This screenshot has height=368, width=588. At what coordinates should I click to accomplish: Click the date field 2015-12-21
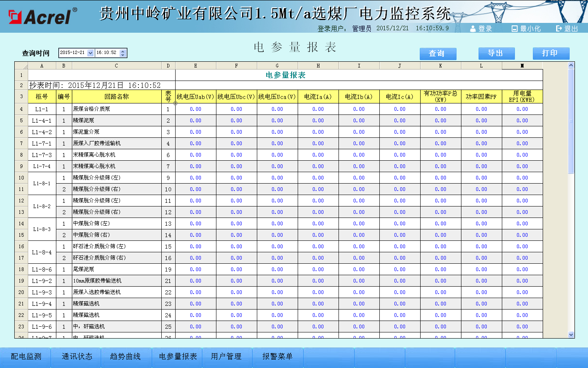coord(73,53)
